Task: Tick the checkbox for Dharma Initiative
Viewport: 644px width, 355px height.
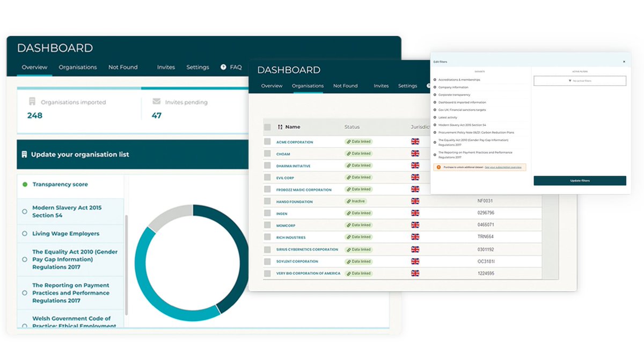Action: 267,166
